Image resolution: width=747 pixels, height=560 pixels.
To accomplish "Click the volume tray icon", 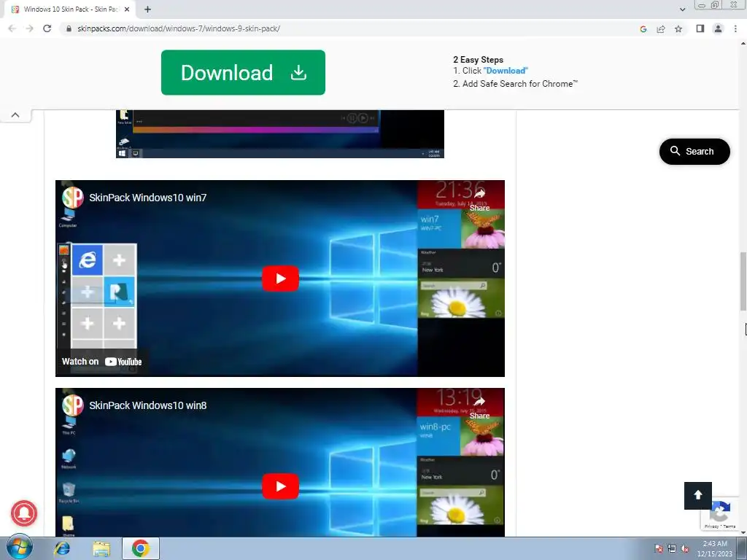I will [685, 548].
